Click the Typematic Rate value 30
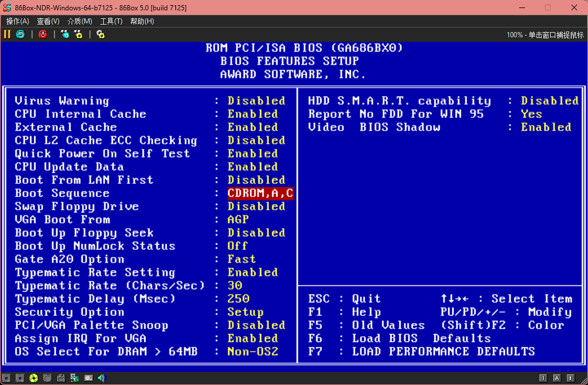This screenshot has width=588, height=385. pyautogui.click(x=235, y=286)
